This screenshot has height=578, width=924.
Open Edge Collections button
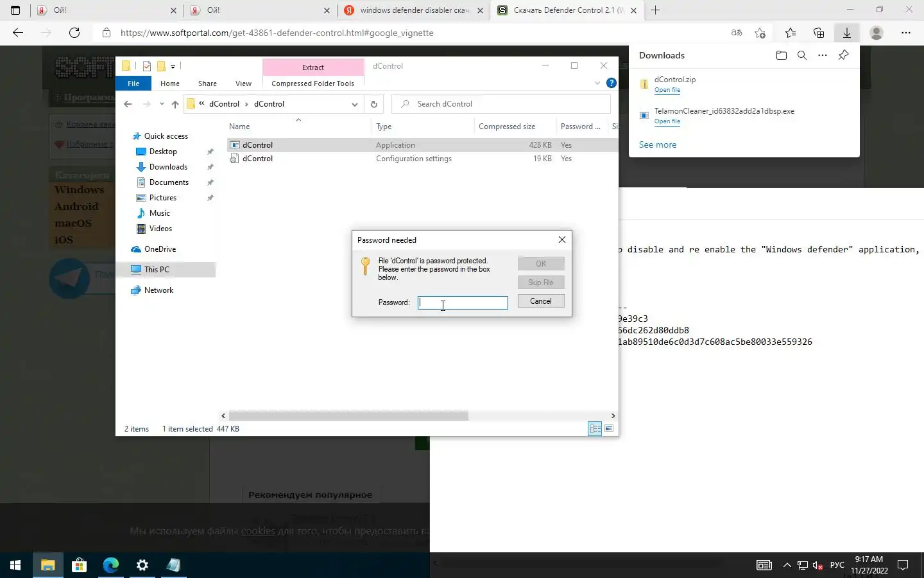click(819, 33)
